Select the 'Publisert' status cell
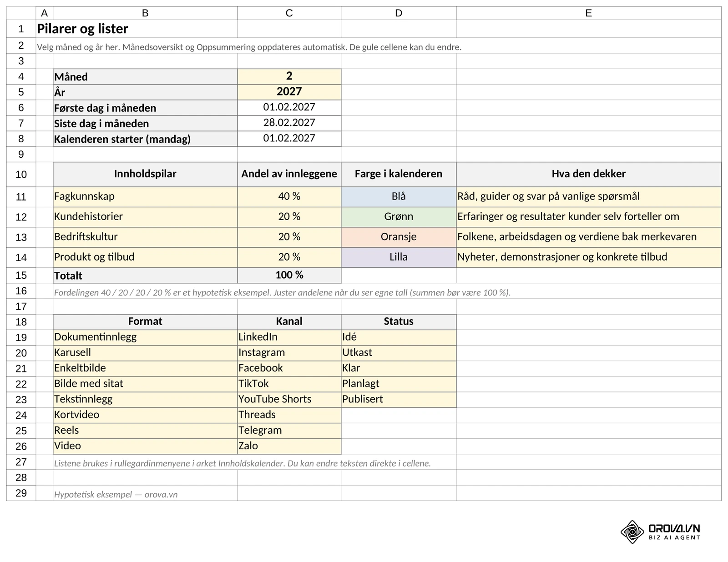 pos(399,400)
